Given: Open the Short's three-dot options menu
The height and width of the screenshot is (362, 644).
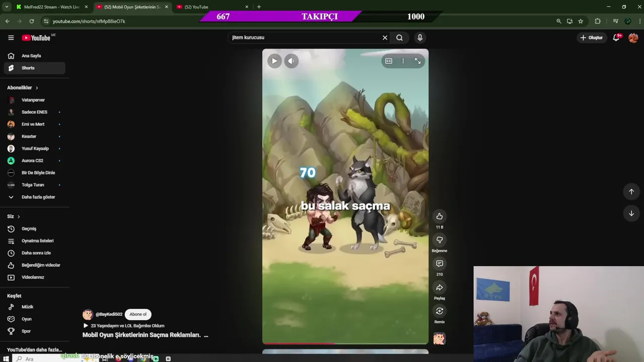Looking at the screenshot, I should pos(403,61).
